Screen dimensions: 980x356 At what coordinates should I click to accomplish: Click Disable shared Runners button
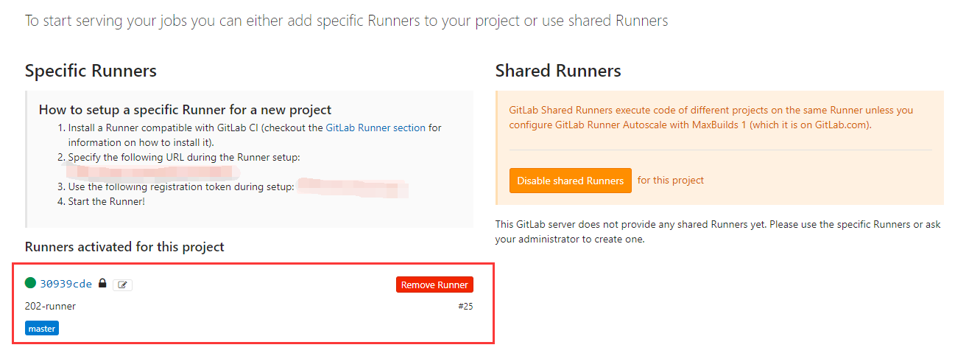click(x=570, y=181)
